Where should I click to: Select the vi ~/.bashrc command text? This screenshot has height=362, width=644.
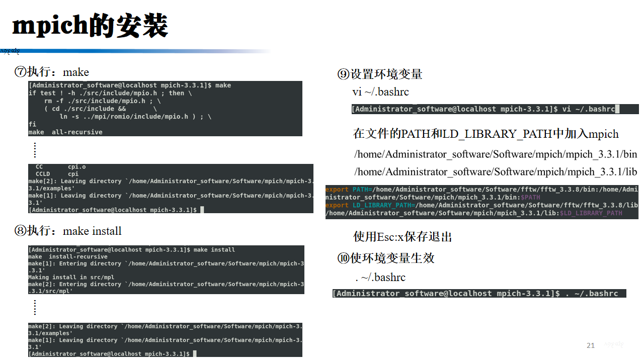[381, 92]
